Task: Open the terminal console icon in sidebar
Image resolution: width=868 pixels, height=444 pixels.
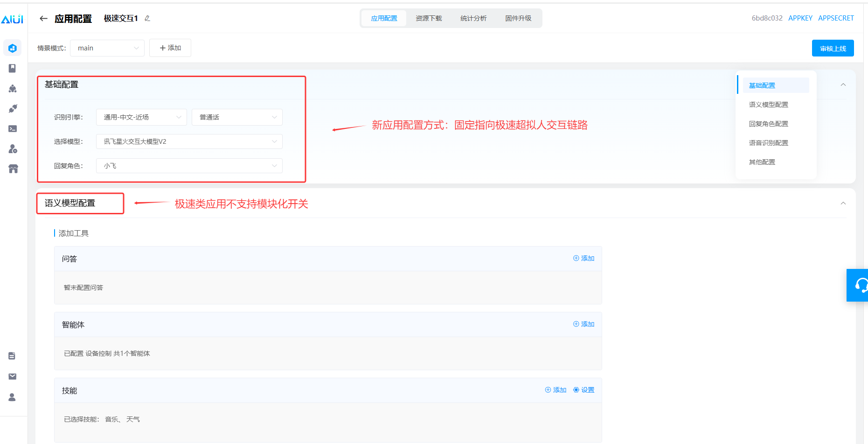Action: click(x=13, y=128)
